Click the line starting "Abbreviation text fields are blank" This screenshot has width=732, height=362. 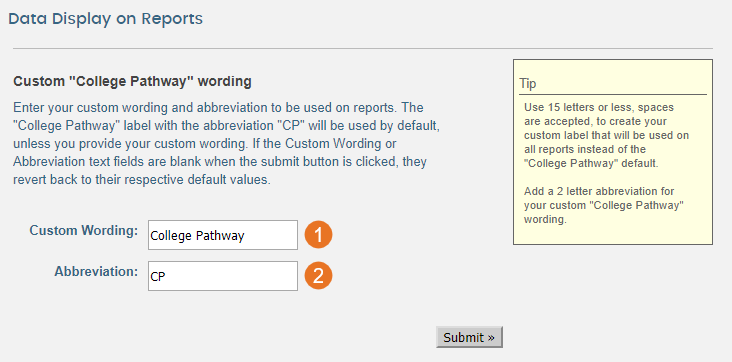click(220, 162)
